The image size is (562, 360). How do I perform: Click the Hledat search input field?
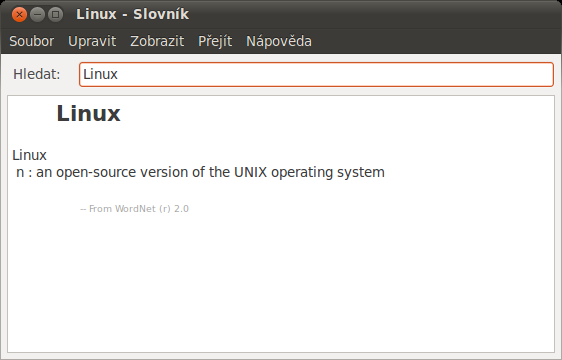pos(316,75)
